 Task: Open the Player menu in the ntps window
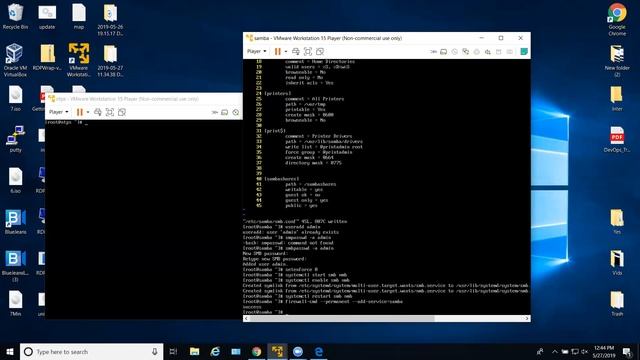(x=58, y=112)
